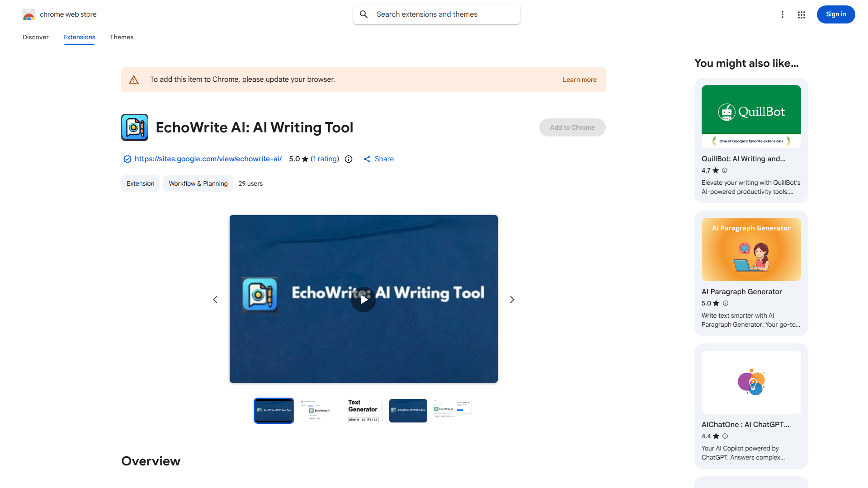Open the Workflow & Planning category
The image size is (868, 488).
198,183
